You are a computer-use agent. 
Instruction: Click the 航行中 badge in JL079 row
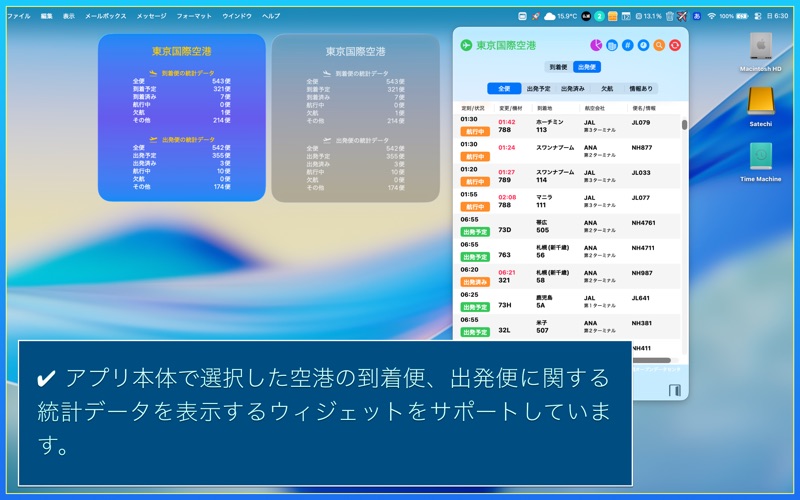(475, 132)
